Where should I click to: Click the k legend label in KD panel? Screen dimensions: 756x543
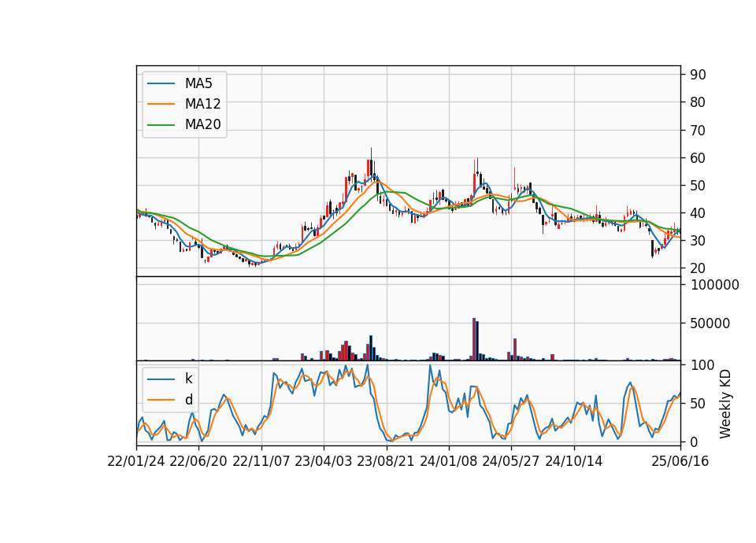tap(188, 379)
